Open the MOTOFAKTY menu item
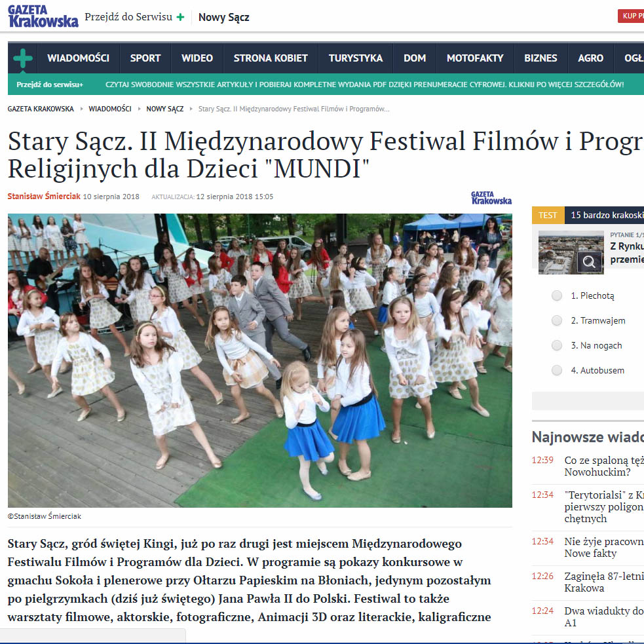Viewport: 644px width, 644px height. [475, 58]
